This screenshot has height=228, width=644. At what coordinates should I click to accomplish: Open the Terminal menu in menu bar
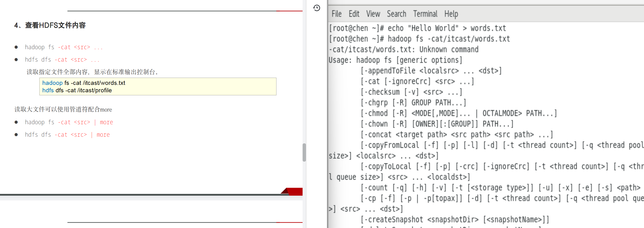(425, 14)
